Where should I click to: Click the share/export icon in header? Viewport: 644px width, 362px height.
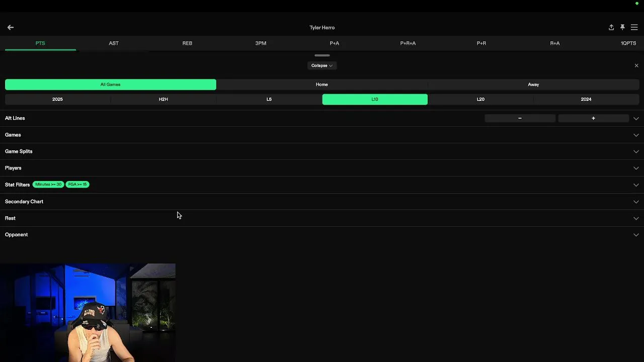tap(611, 27)
